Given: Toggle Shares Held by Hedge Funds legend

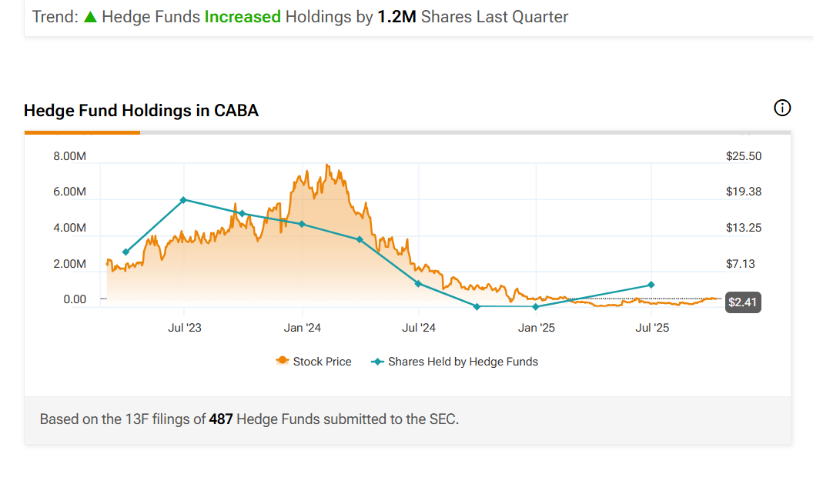Looking at the screenshot, I should 454,362.
